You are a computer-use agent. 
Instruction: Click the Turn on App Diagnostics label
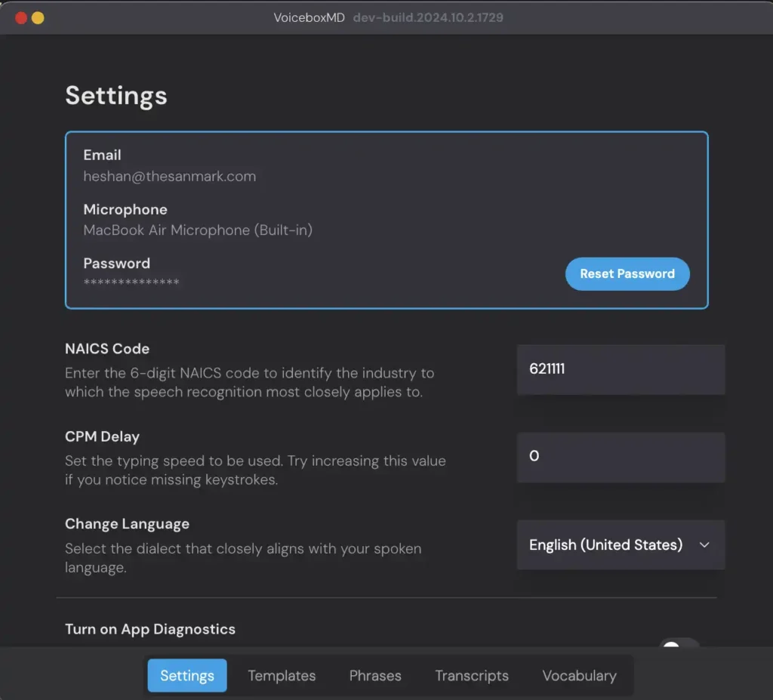coord(150,629)
